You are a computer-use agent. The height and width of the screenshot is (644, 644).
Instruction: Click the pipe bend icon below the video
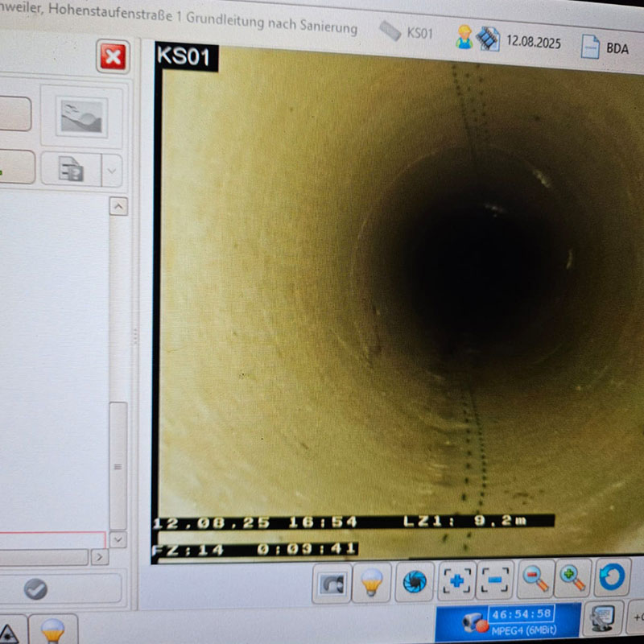click(x=332, y=582)
